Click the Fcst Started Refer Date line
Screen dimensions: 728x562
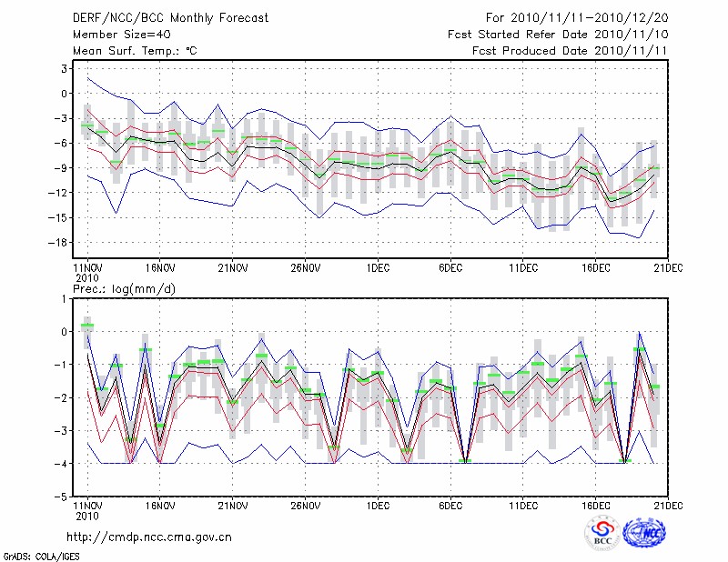[558, 35]
